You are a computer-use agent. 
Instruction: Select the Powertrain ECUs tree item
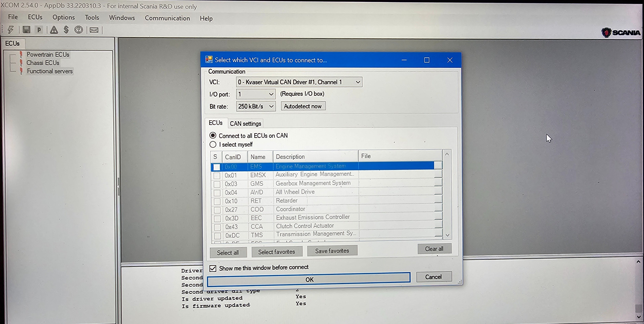coord(48,54)
